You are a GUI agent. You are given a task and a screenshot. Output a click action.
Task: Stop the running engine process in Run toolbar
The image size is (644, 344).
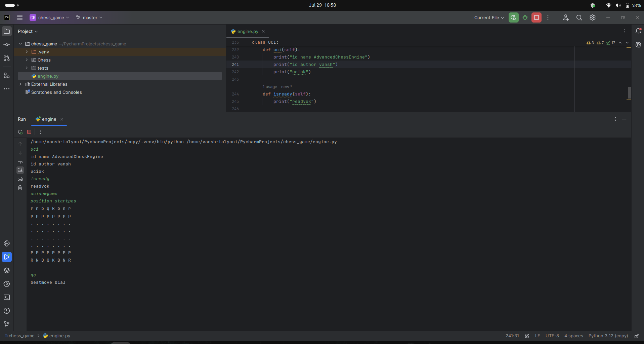tap(29, 132)
